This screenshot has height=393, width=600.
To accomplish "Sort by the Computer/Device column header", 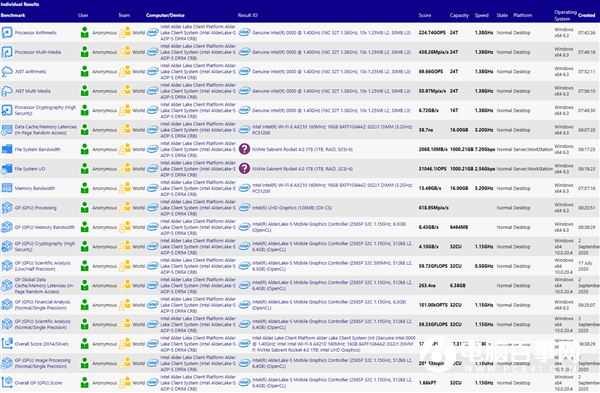I will tap(165, 15).
